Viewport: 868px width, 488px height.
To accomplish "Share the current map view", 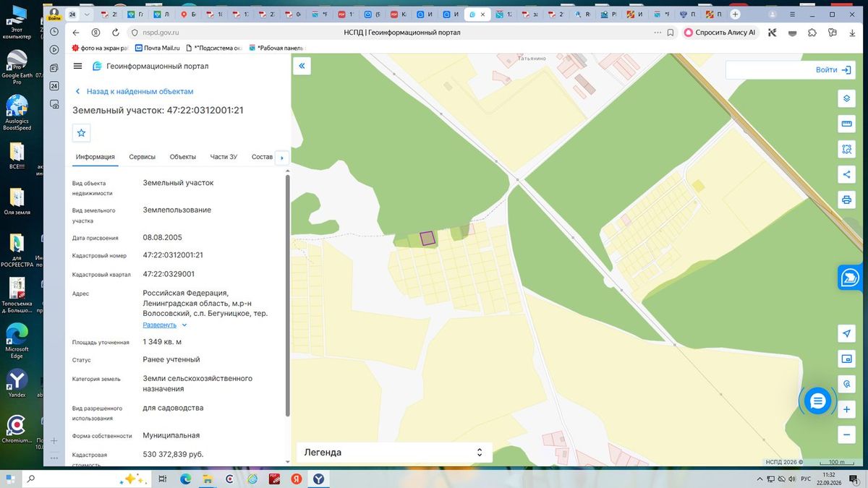I will pos(846,174).
